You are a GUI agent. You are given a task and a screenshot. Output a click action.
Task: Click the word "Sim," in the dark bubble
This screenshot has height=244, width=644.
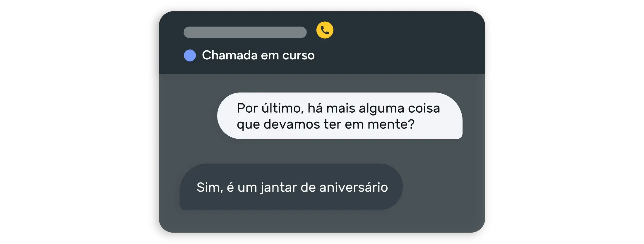coord(210,187)
